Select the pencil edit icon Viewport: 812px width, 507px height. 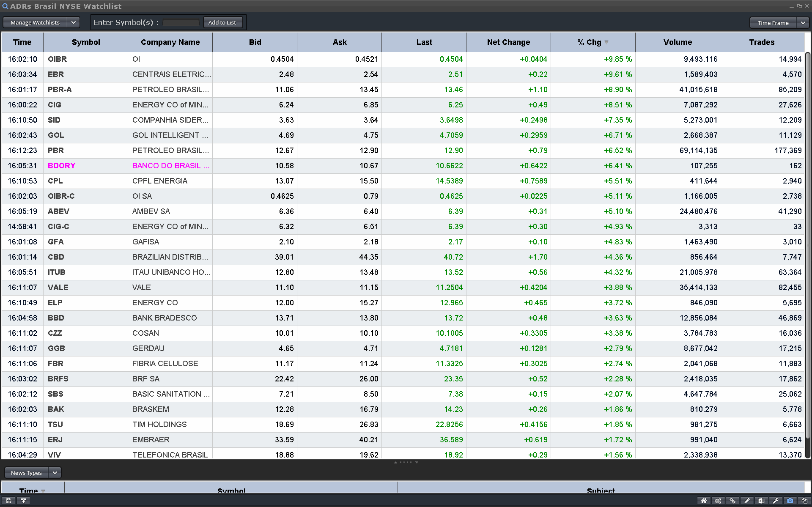(747, 501)
